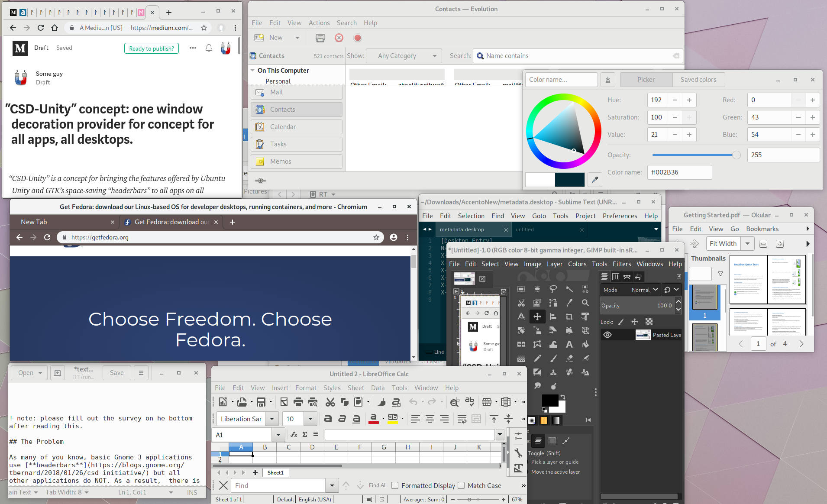Click the bookmark star in Chromium Fedora address bar

(376, 237)
